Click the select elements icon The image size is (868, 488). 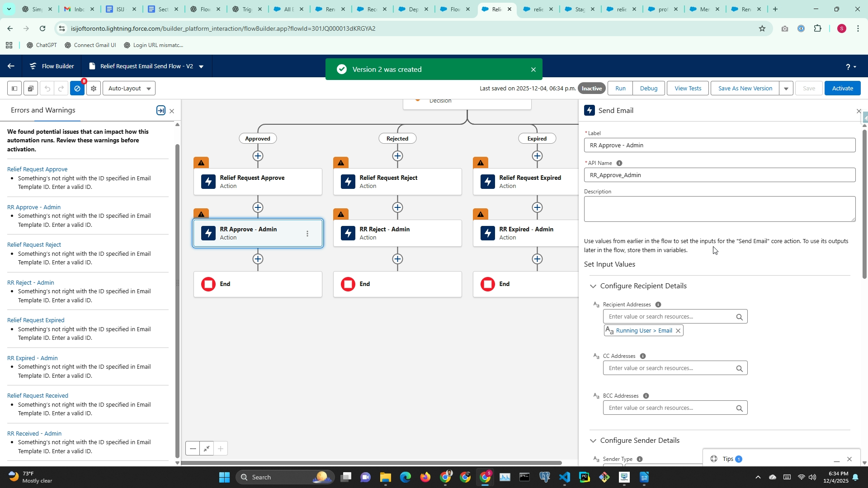click(30, 89)
